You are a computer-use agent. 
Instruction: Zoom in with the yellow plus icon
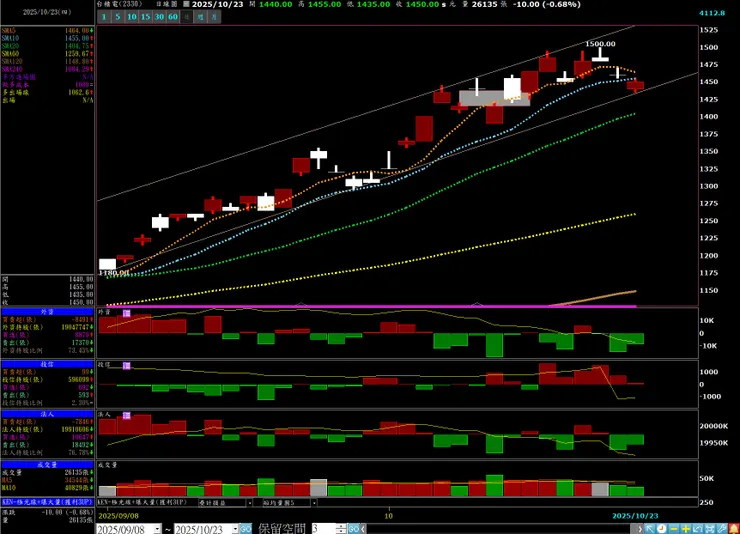point(686,529)
